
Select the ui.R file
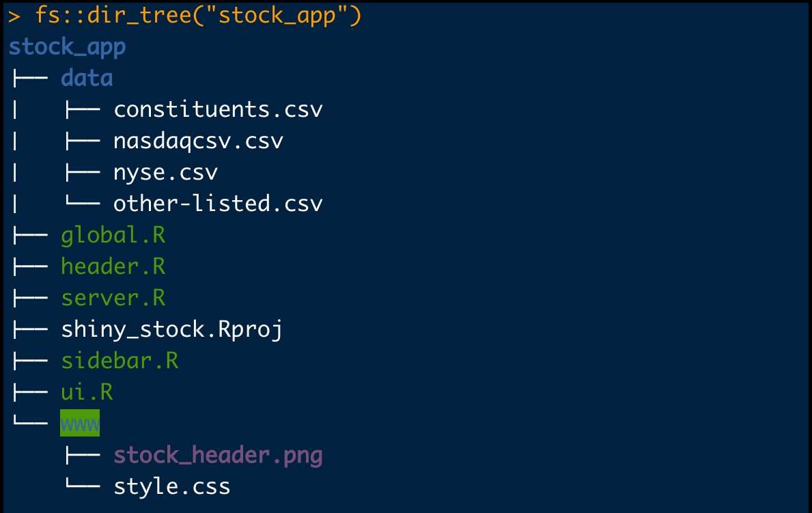[87, 392]
